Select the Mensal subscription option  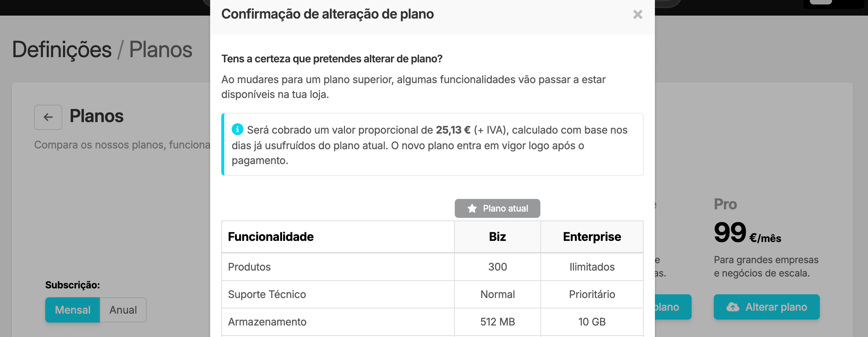73,310
